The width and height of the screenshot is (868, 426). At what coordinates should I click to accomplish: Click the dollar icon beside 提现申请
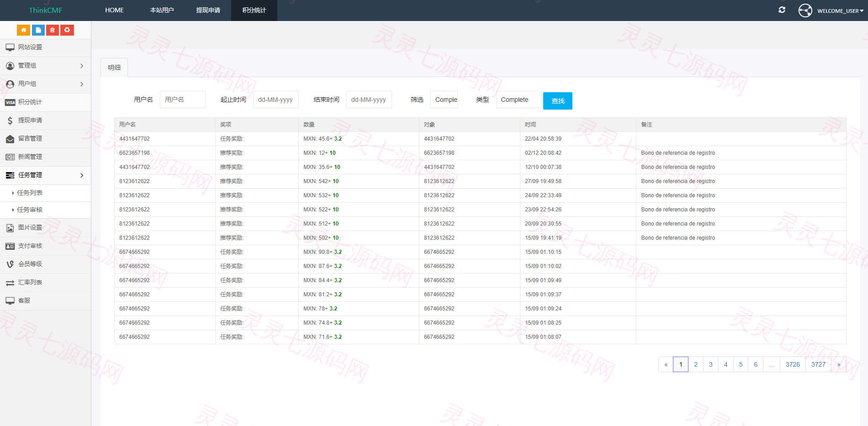pos(10,121)
